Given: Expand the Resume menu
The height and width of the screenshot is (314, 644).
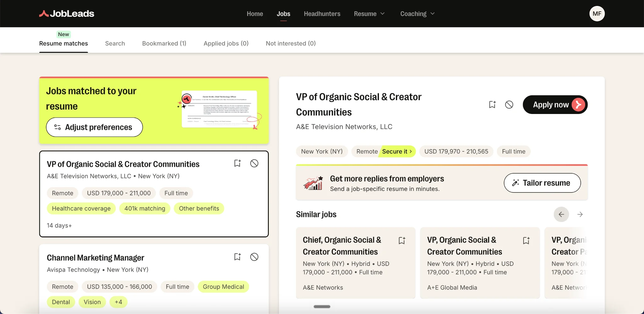Looking at the screenshot, I should pos(369,14).
